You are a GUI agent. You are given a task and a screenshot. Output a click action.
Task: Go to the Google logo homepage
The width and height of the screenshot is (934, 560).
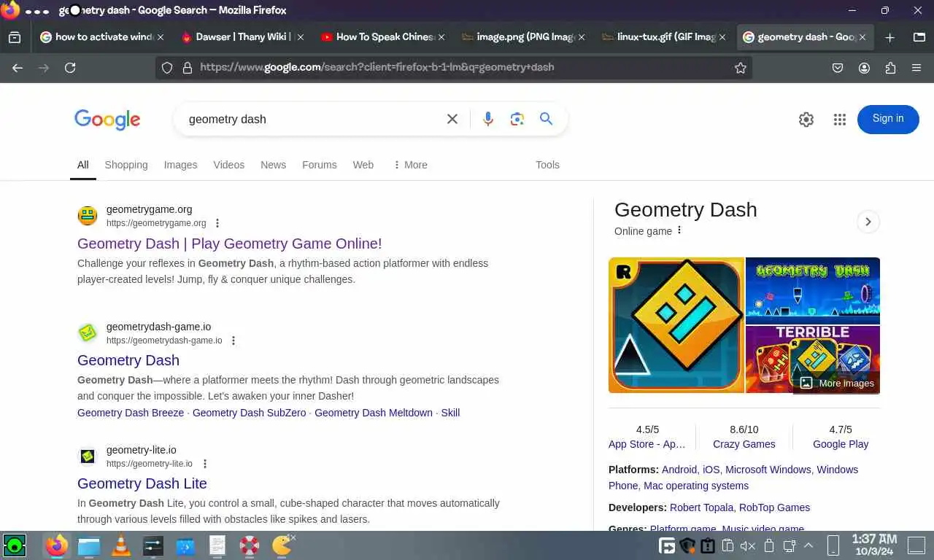[x=107, y=120]
